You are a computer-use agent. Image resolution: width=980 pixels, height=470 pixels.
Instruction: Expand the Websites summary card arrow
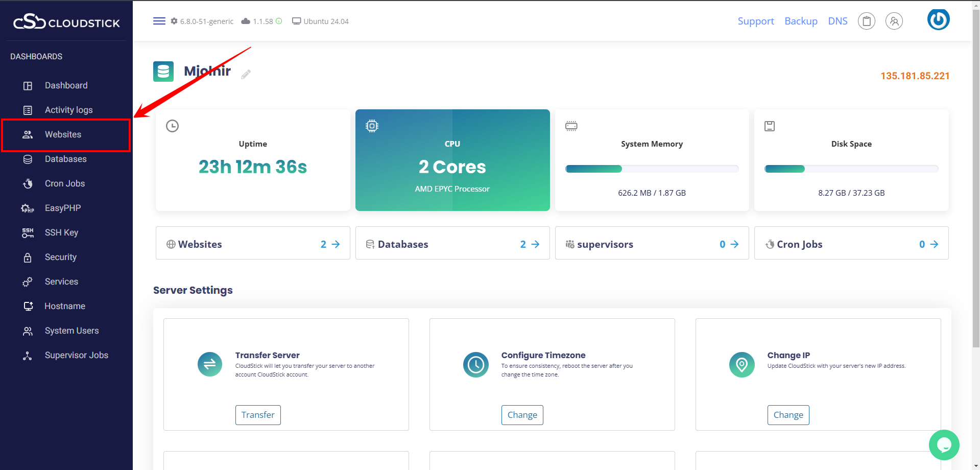click(336, 244)
